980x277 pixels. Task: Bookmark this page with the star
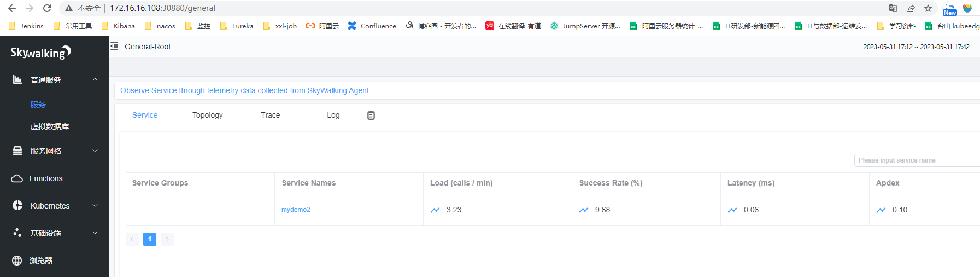[x=928, y=8]
